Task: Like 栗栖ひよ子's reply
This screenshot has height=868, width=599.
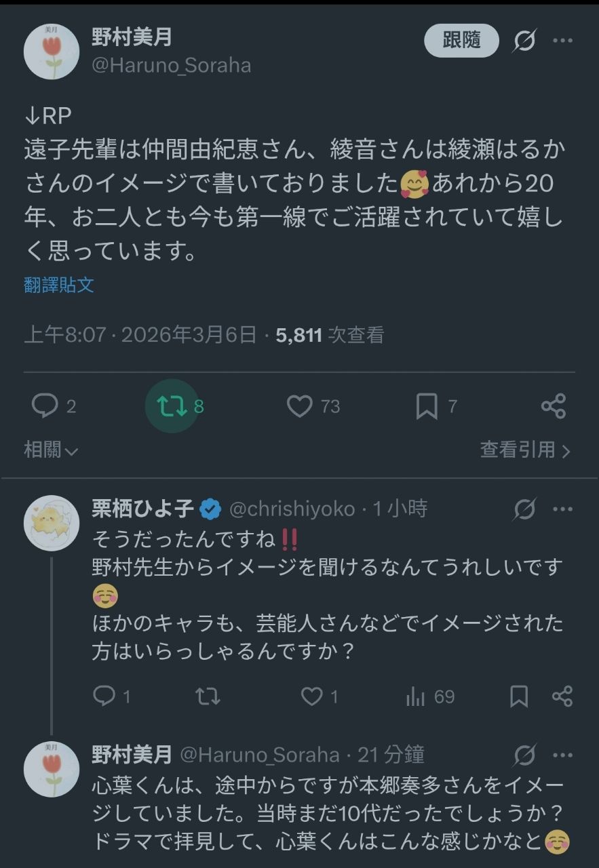Action: coord(311,696)
